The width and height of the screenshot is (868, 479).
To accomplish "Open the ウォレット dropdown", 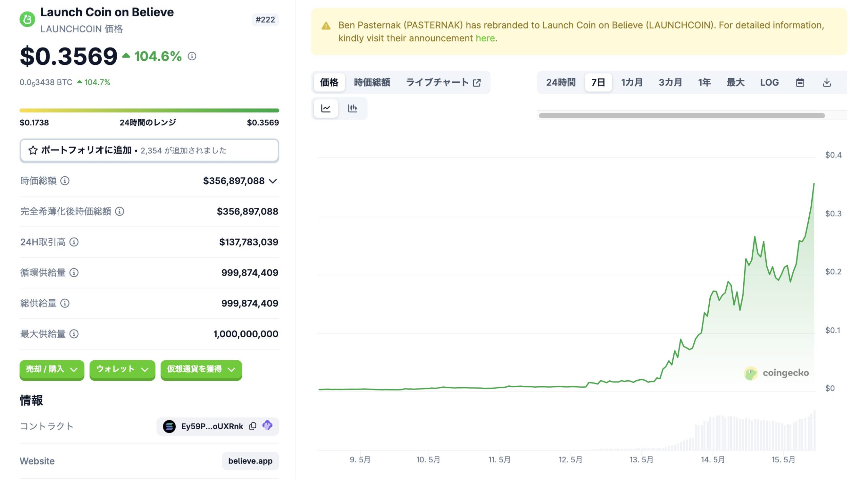I will pos(122,370).
